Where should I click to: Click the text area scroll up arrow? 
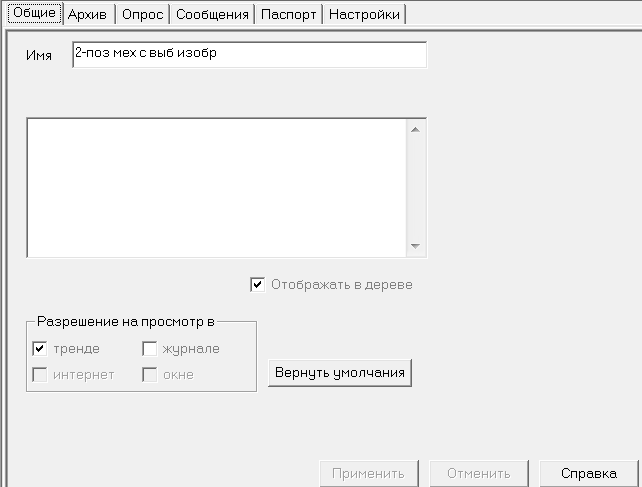pyautogui.click(x=416, y=129)
